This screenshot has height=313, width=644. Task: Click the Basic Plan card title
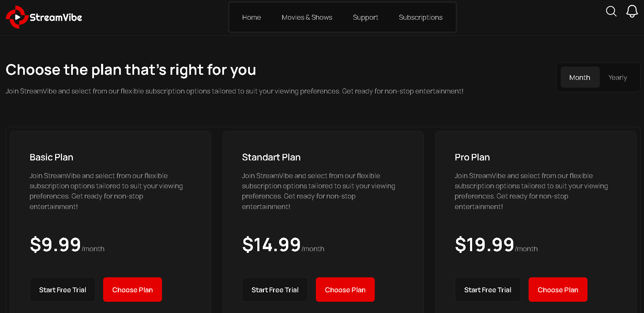click(51, 157)
